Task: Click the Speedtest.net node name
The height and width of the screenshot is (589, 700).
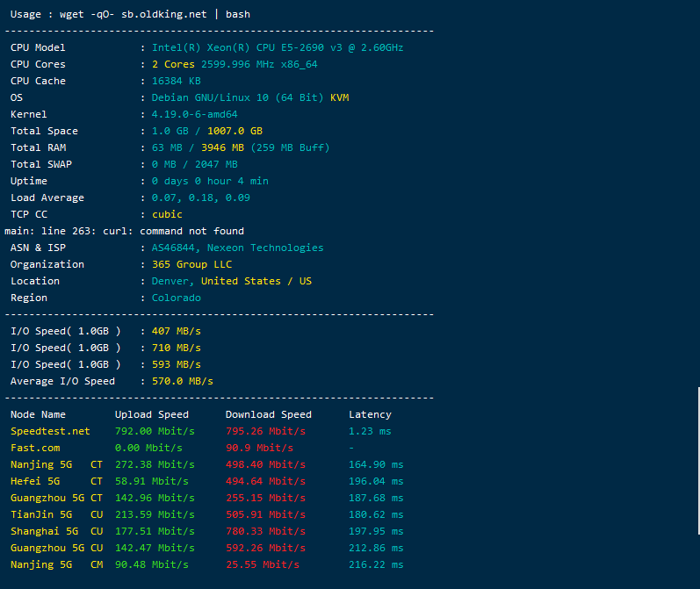Action: 50,431
